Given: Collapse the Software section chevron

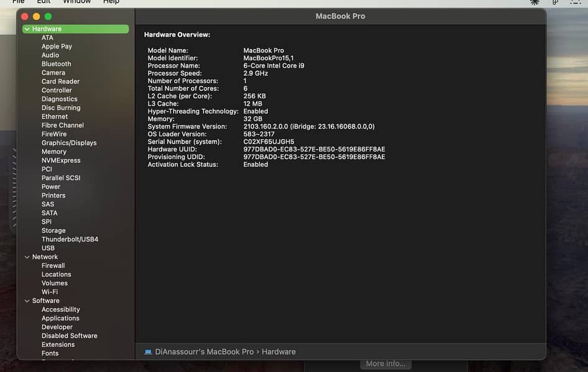Looking at the screenshot, I should 27,301.
